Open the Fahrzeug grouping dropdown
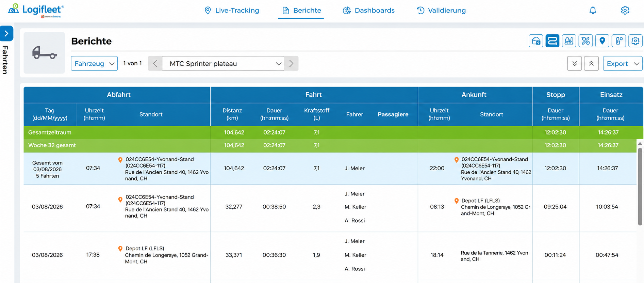 pos(94,63)
